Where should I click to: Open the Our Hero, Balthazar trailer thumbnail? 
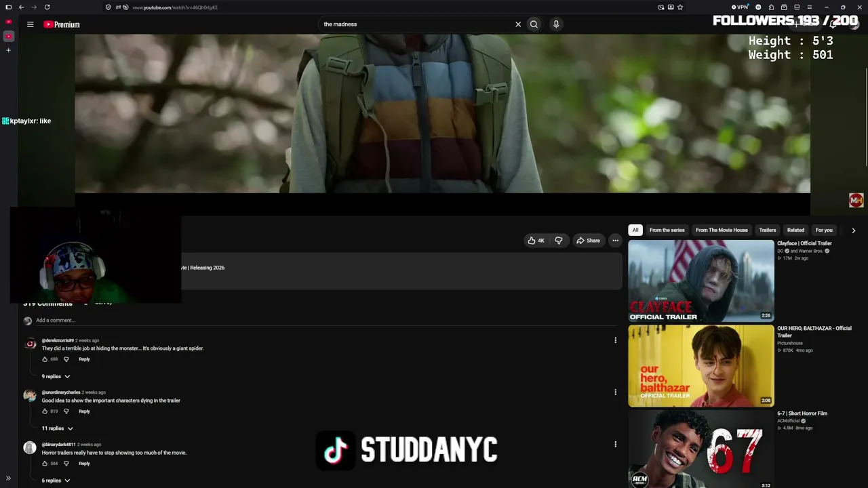(x=701, y=366)
